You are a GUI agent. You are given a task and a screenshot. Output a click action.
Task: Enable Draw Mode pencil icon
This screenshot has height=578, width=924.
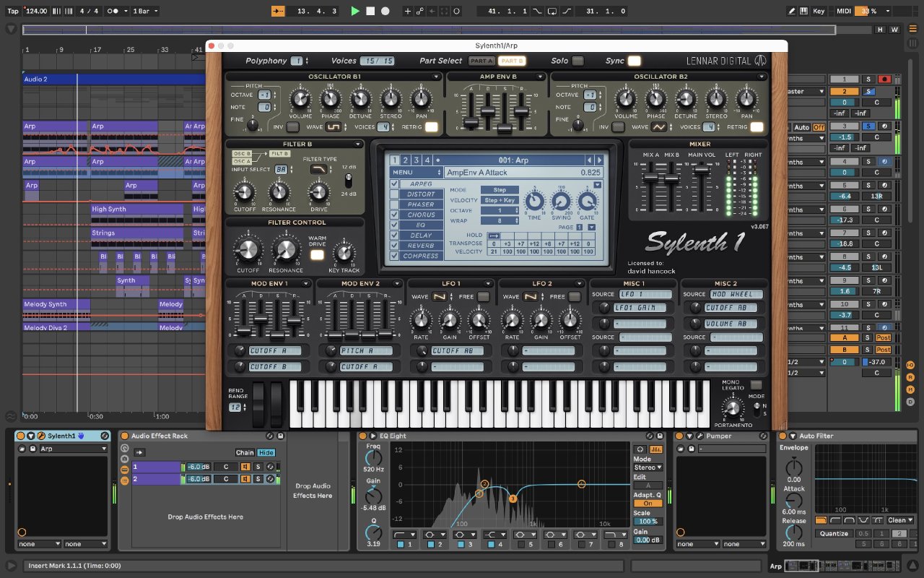(x=792, y=12)
